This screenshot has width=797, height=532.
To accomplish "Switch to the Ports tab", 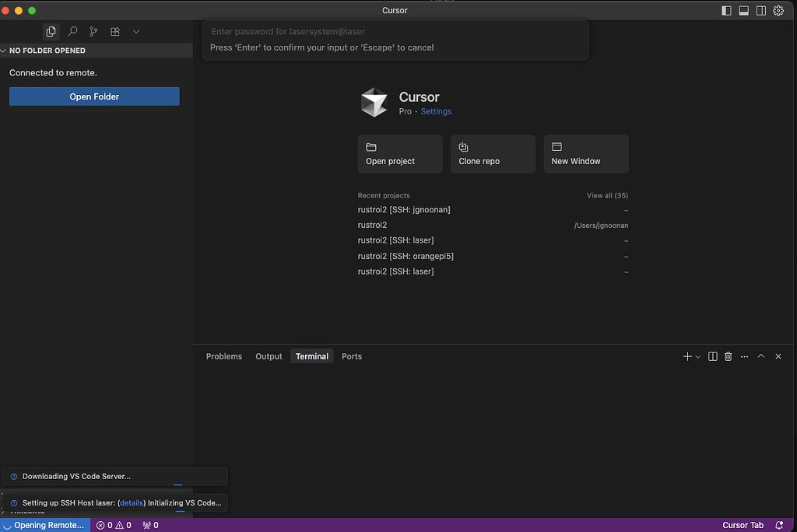I will 352,356.
